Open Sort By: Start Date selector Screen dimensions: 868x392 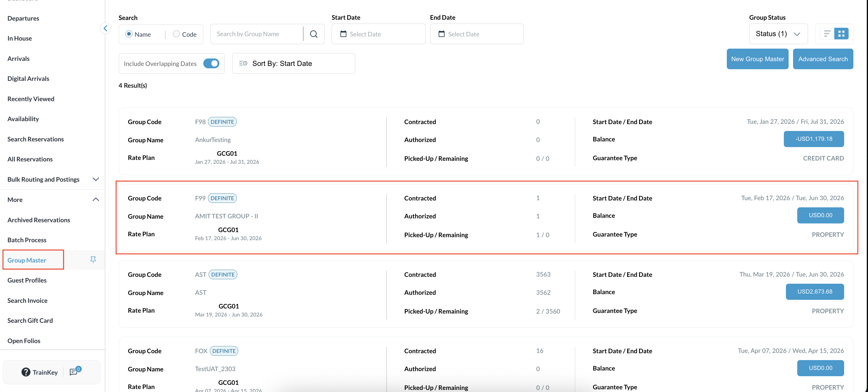[293, 63]
